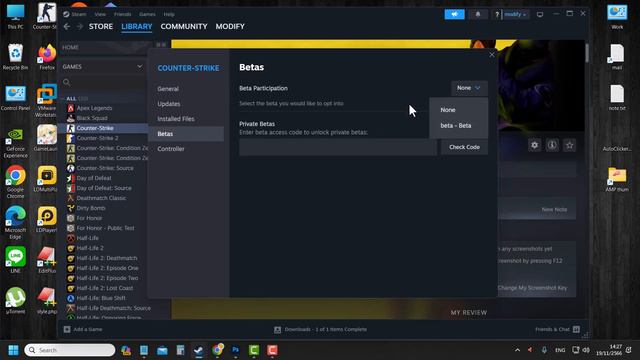
Task: Select Day of Defeat: Source in library
Action: (104, 188)
